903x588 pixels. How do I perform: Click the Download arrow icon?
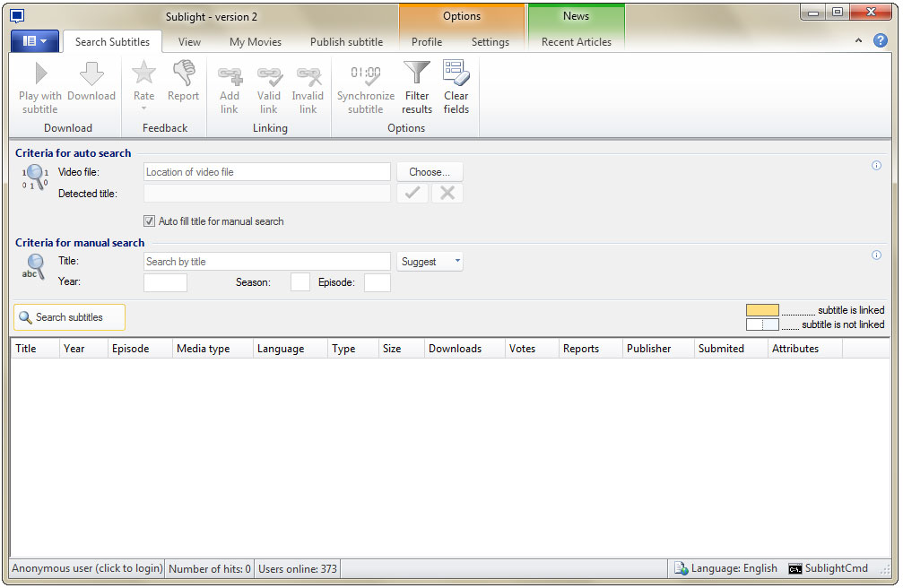[x=91, y=74]
